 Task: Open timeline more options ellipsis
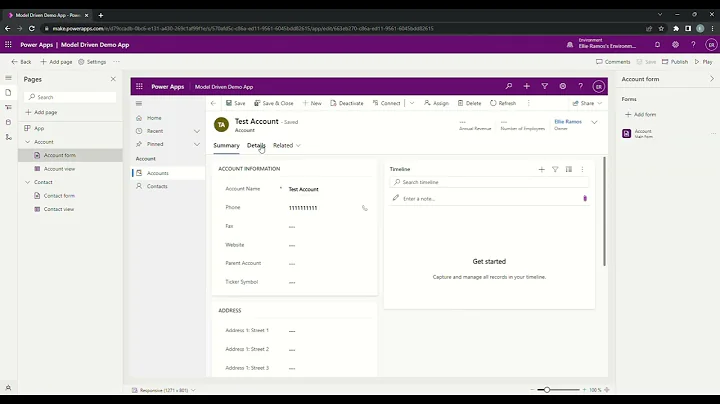click(x=582, y=169)
